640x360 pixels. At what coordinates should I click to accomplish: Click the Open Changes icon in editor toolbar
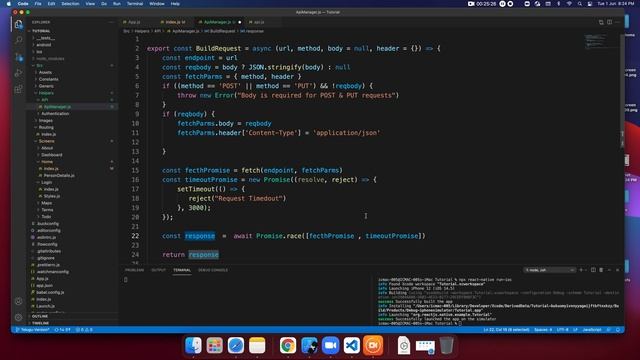[x=601, y=22]
